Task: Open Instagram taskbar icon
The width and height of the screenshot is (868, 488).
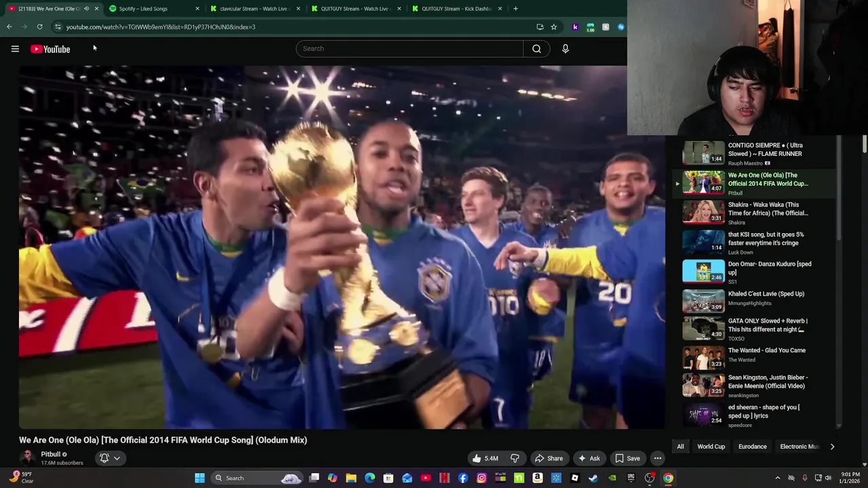Action: pos(481,478)
